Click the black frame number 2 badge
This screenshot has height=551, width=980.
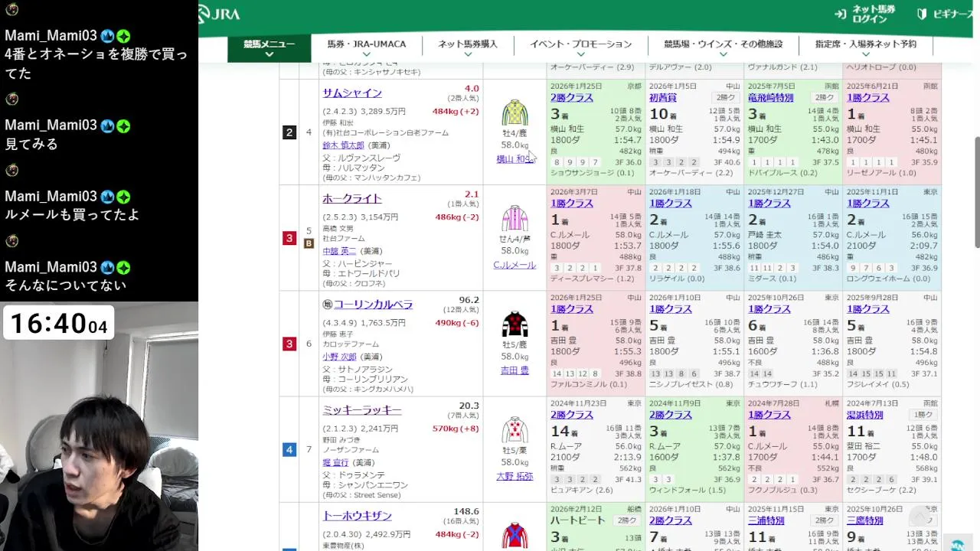pos(289,132)
